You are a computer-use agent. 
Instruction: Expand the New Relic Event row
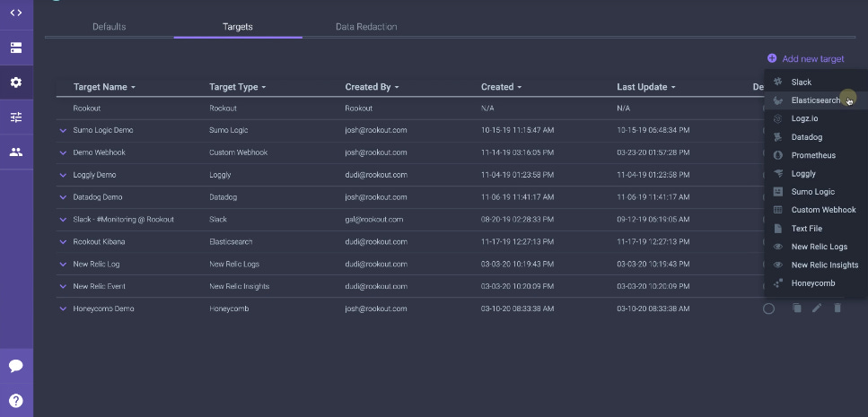point(63,286)
